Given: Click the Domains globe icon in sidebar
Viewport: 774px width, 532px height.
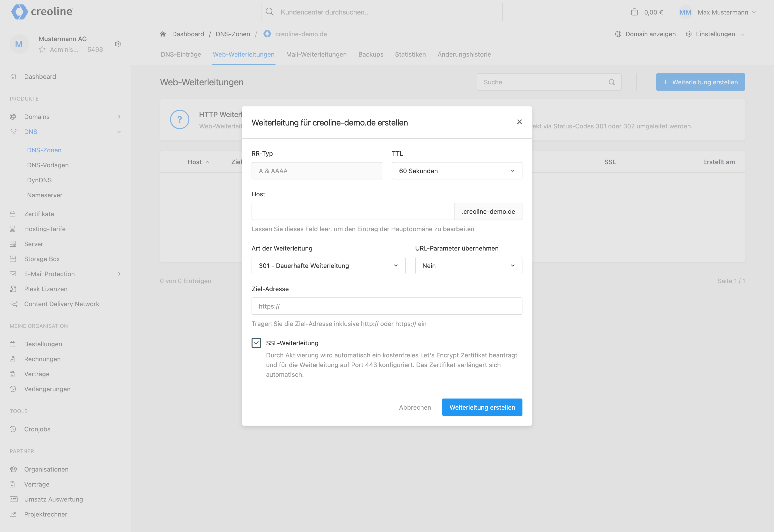Looking at the screenshot, I should (13, 117).
